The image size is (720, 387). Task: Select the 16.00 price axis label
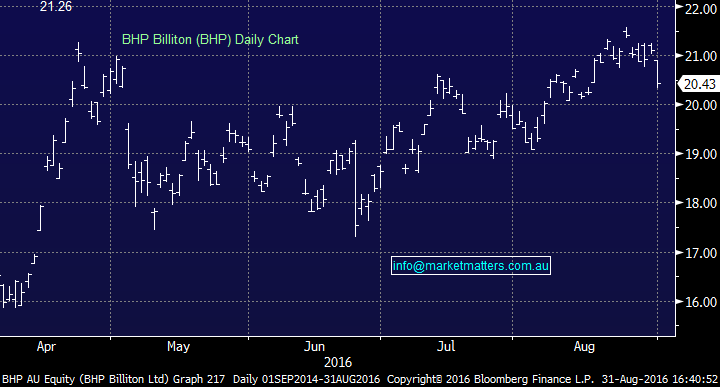pos(701,302)
